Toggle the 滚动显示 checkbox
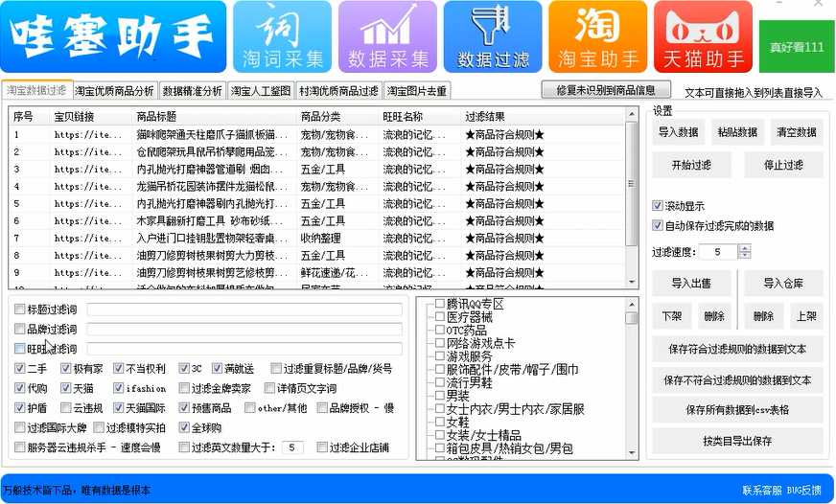 pyautogui.click(x=658, y=206)
